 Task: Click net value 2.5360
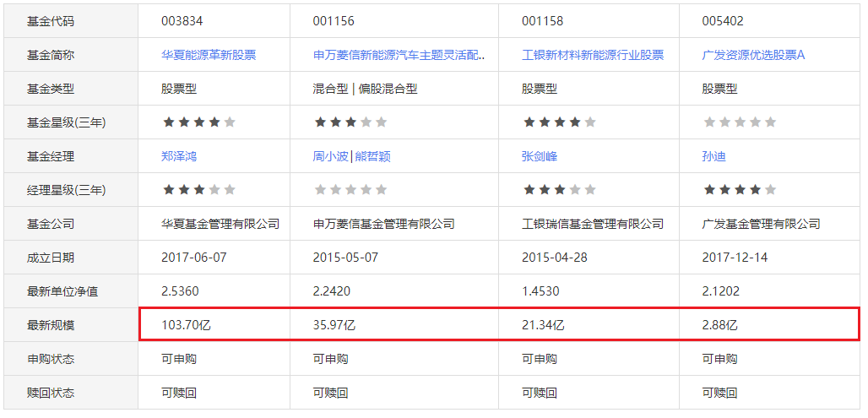coord(180,291)
